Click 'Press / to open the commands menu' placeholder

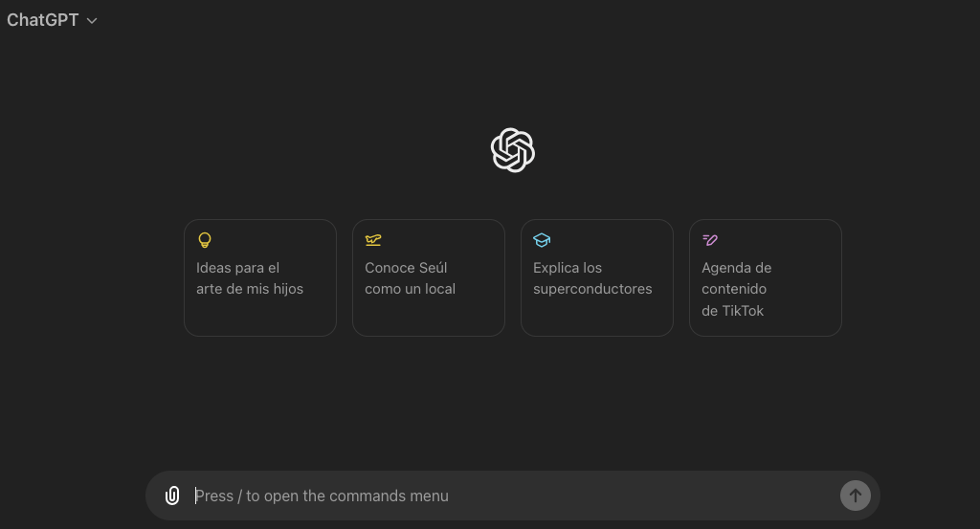pyautogui.click(x=322, y=496)
